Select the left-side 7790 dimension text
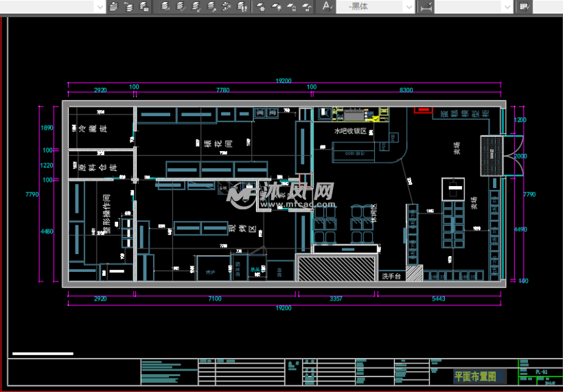This screenshot has height=392, width=563. [x=32, y=194]
